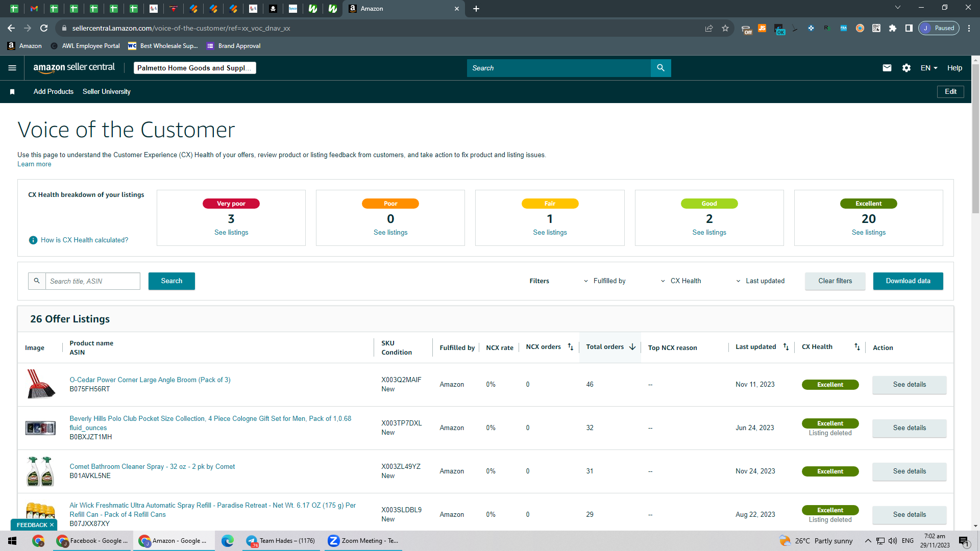980x551 pixels.
Task: Click the amazon seller central logo
Action: click(74, 68)
